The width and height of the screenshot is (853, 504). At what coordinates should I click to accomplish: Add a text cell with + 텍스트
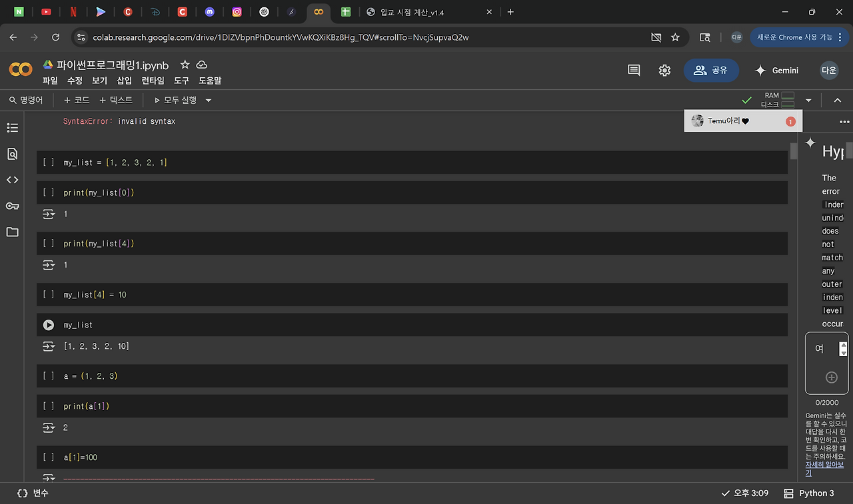pos(116,101)
